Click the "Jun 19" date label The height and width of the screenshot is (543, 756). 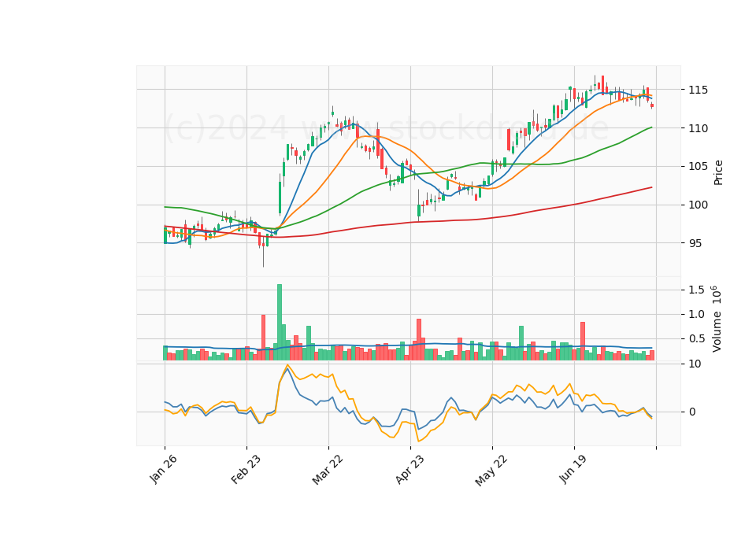573,469
